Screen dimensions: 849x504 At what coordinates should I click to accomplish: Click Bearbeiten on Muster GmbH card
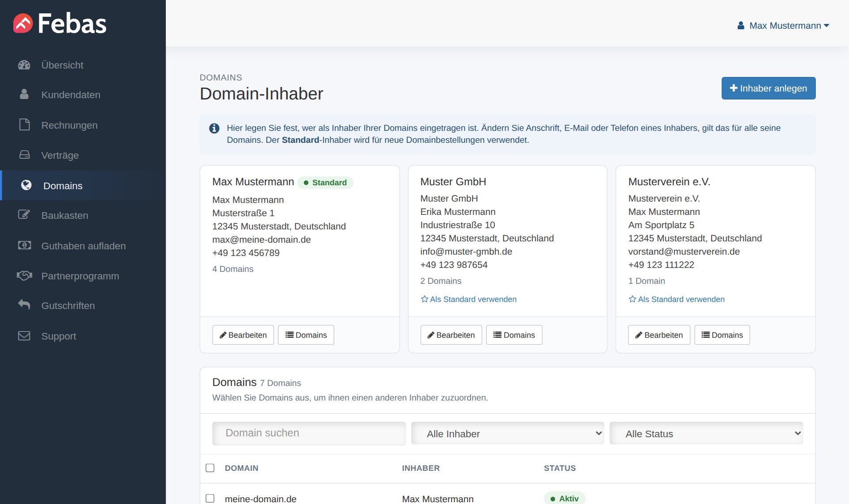(x=451, y=335)
